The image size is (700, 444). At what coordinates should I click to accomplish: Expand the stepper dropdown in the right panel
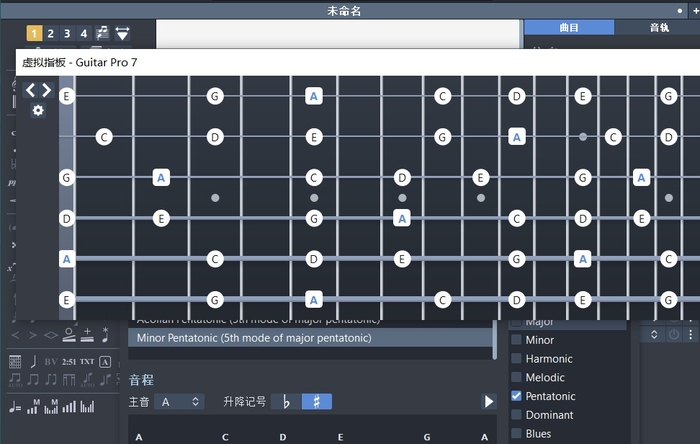[x=655, y=334]
